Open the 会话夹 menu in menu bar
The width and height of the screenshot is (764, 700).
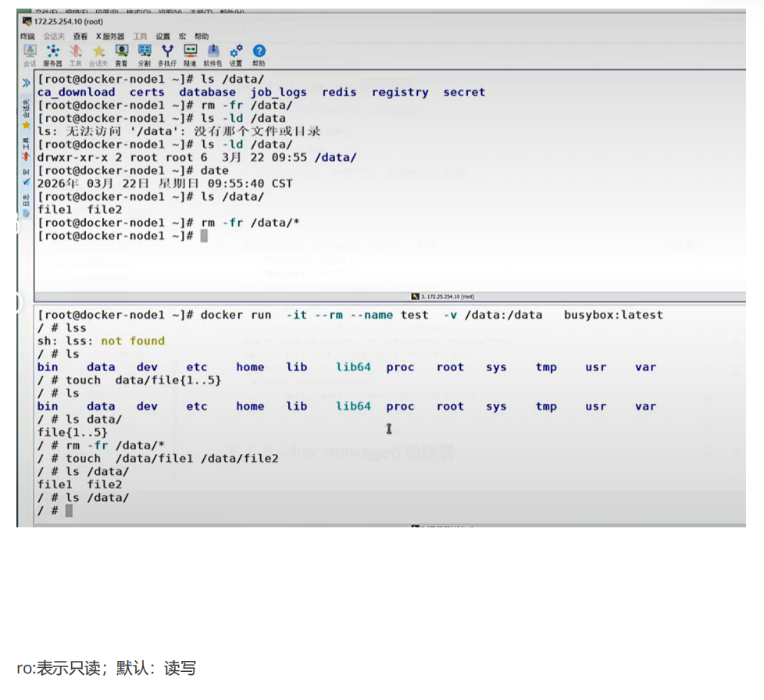tap(54, 37)
